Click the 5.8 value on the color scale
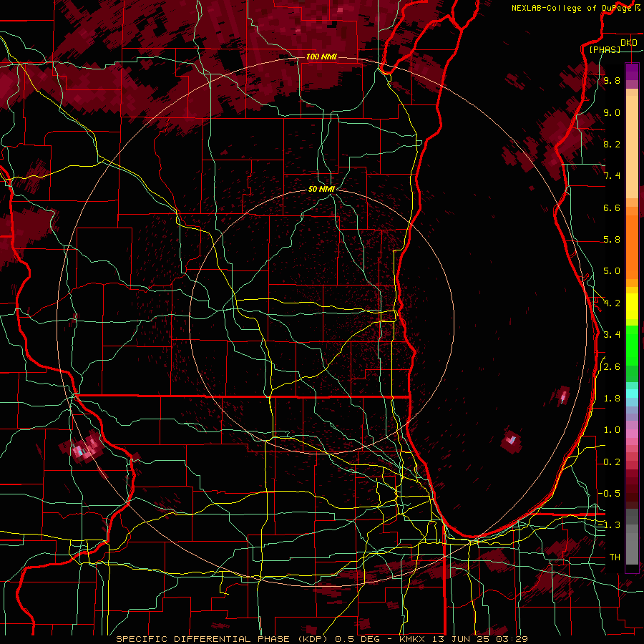This screenshot has width=644, height=644. 612,240
